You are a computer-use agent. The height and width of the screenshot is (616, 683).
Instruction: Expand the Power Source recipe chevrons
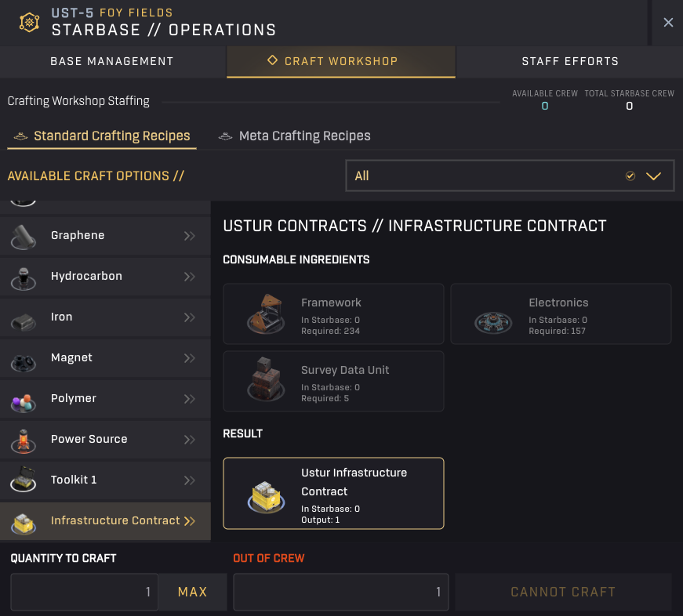[x=189, y=440]
